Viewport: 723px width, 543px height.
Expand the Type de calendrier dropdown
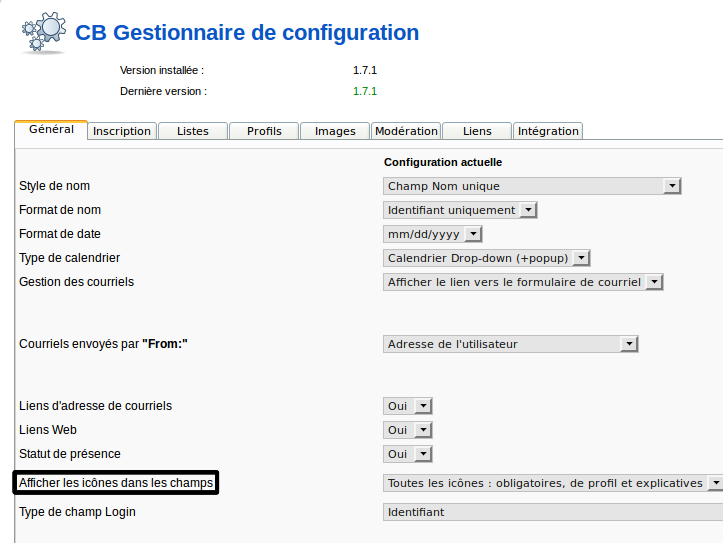click(x=487, y=258)
